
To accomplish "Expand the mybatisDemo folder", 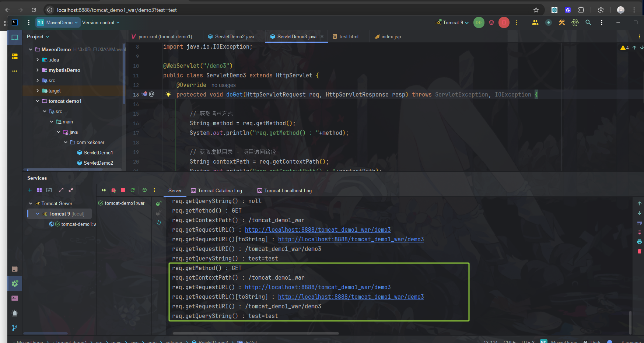I will 37,70.
